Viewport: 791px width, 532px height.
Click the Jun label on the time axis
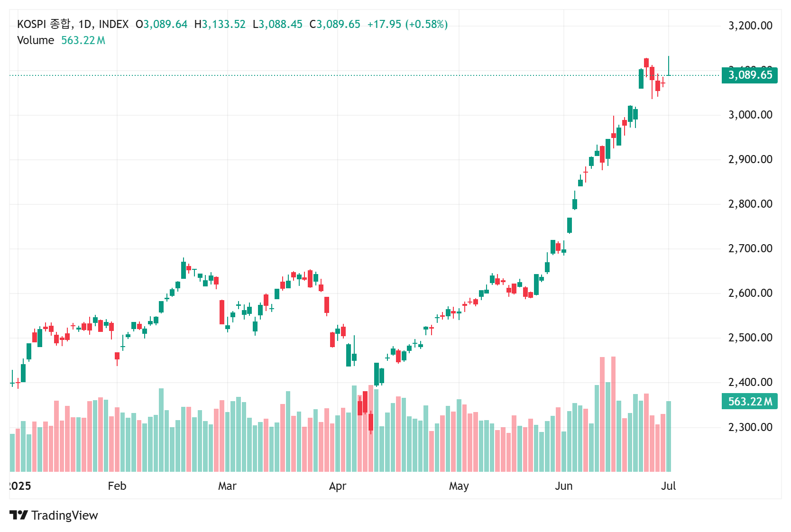click(564, 486)
